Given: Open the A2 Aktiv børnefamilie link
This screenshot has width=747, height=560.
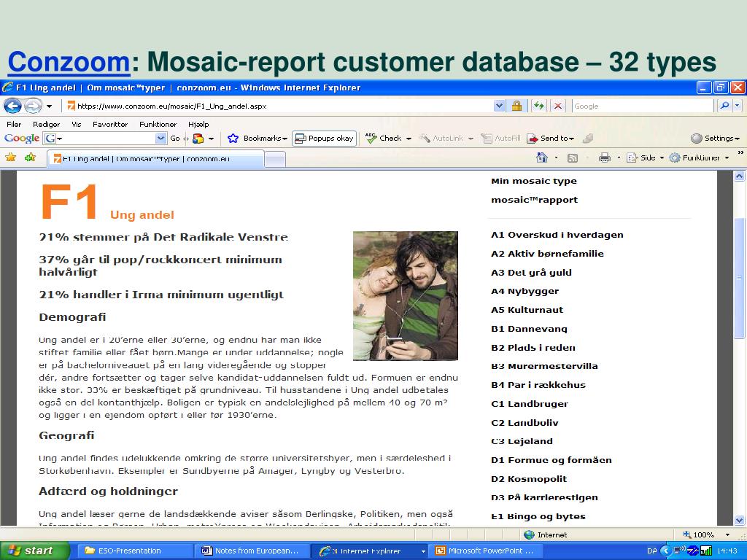Looking at the screenshot, I should click(x=547, y=254).
